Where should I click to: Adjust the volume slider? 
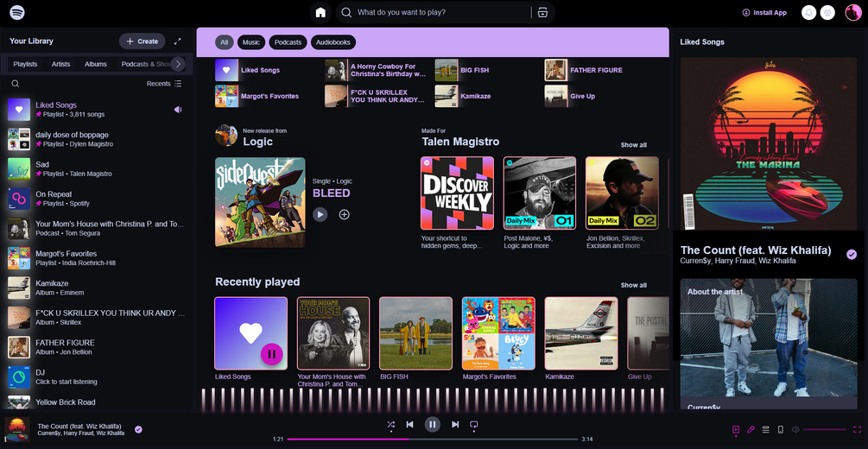825,430
